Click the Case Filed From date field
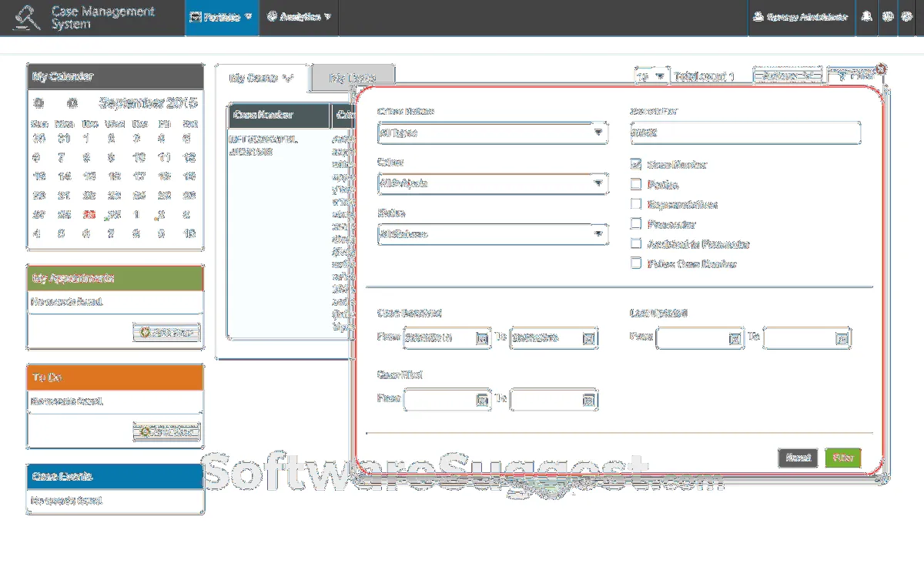The height and width of the screenshot is (567, 924). tap(447, 400)
